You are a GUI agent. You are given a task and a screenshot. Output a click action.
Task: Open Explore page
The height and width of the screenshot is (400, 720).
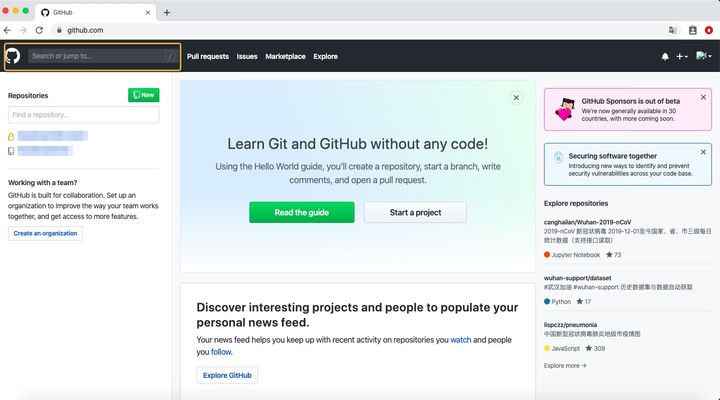326,56
